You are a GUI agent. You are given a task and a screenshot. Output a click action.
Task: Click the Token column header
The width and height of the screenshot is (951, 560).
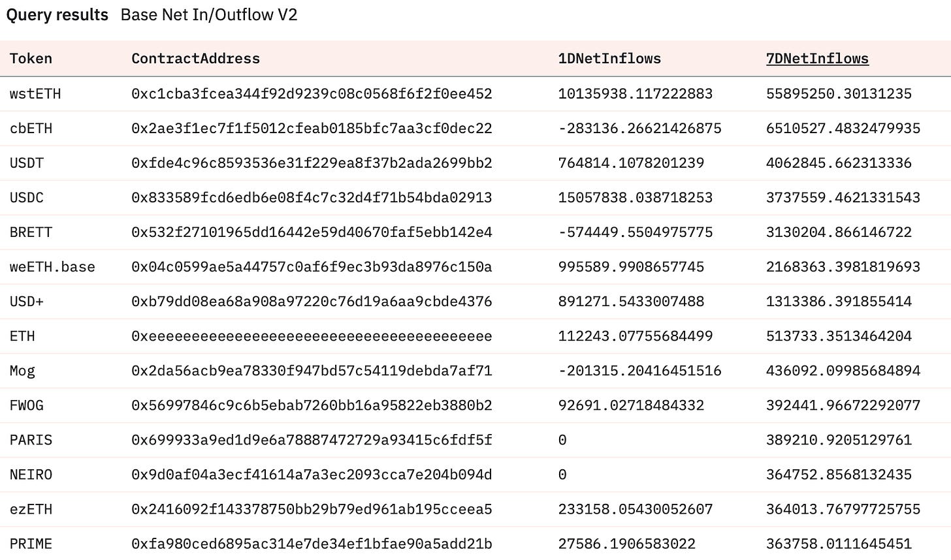tap(31, 59)
